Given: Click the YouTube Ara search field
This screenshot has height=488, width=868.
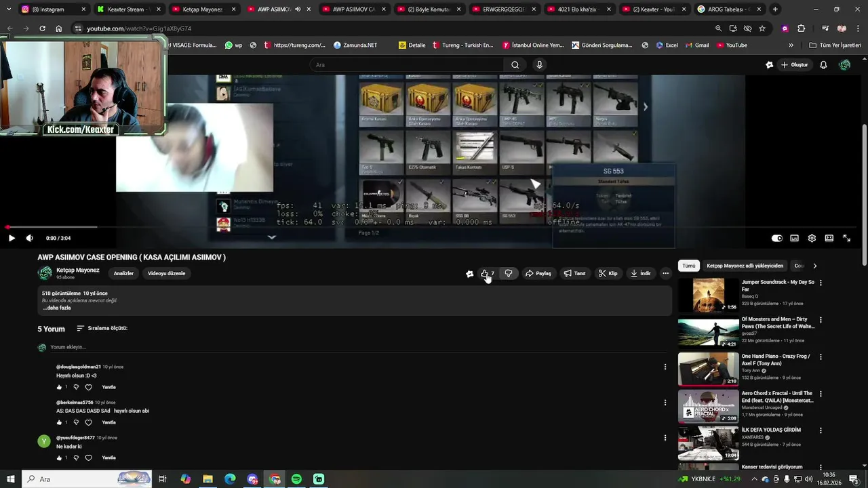Looking at the screenshot, I should (407, 64).
